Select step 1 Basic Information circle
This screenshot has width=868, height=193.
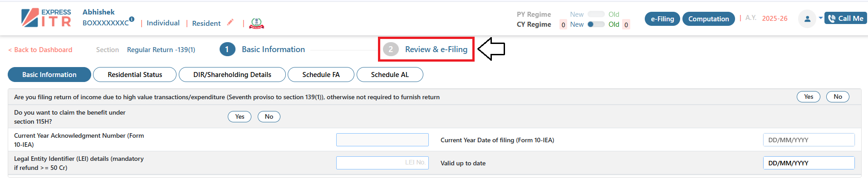click(227, 49)
